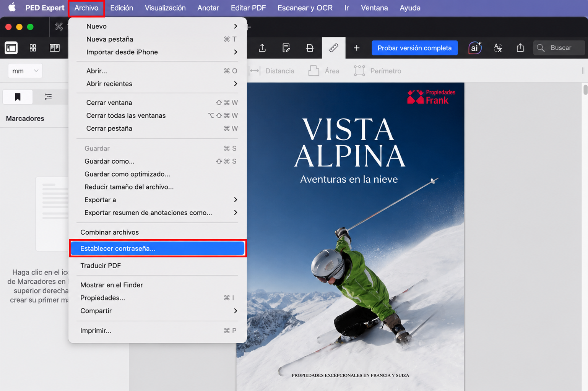Screen dimensions: 588x391
Task: Click the vertical scrollbar of document
Action: point(585,89)
